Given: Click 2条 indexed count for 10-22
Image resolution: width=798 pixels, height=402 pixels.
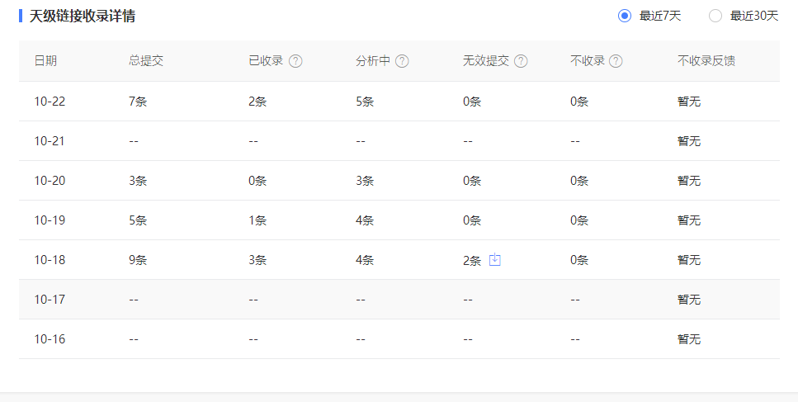Looking at the screenshot, I should pyautogui.click(x=257, y=101).
